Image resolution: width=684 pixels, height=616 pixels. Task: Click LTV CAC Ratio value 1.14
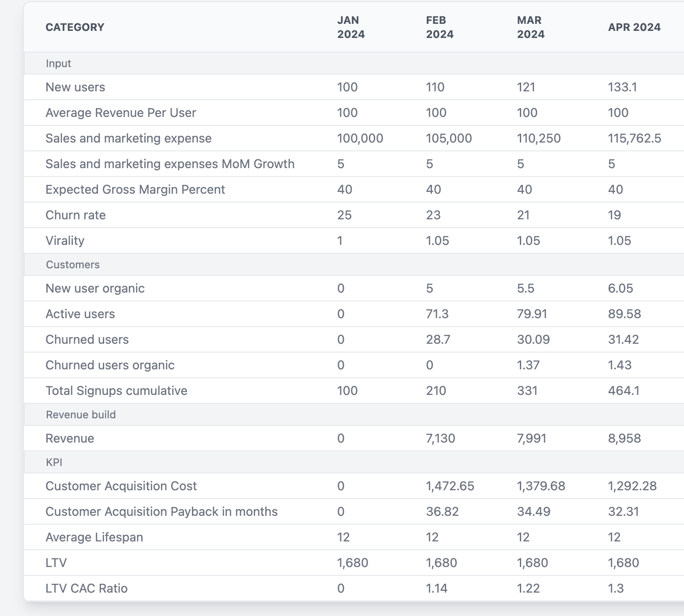click(436, 588)
